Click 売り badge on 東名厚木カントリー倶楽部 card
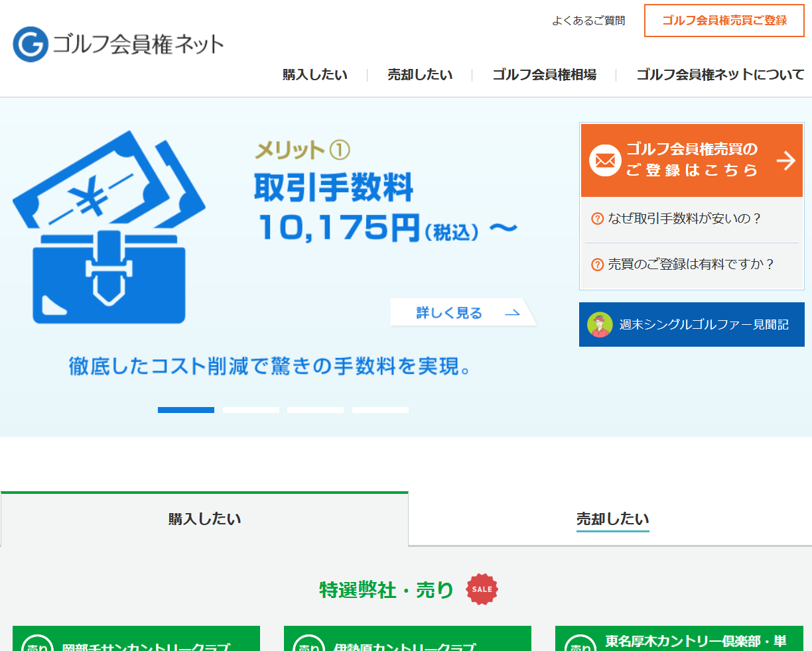Viewport: 812px width, 651px height. pos(580,644)
